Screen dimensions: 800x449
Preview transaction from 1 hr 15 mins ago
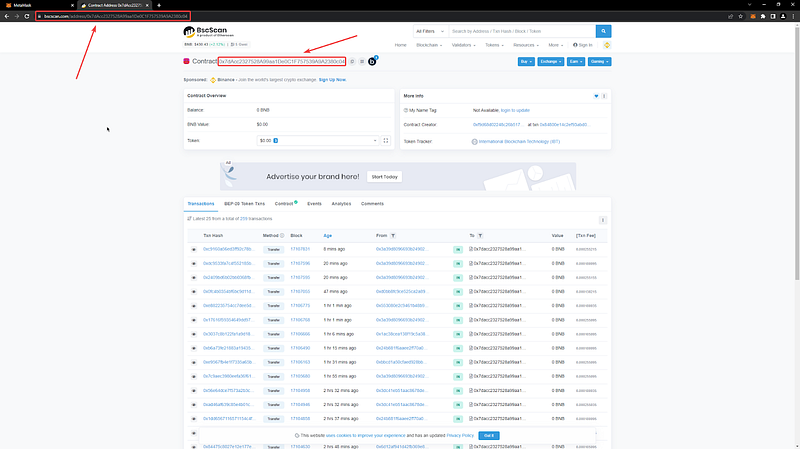point(193,348)
